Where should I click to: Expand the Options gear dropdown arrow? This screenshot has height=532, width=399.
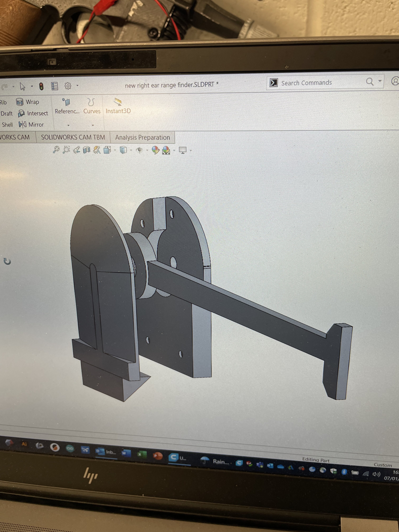(x=77, y=85)
